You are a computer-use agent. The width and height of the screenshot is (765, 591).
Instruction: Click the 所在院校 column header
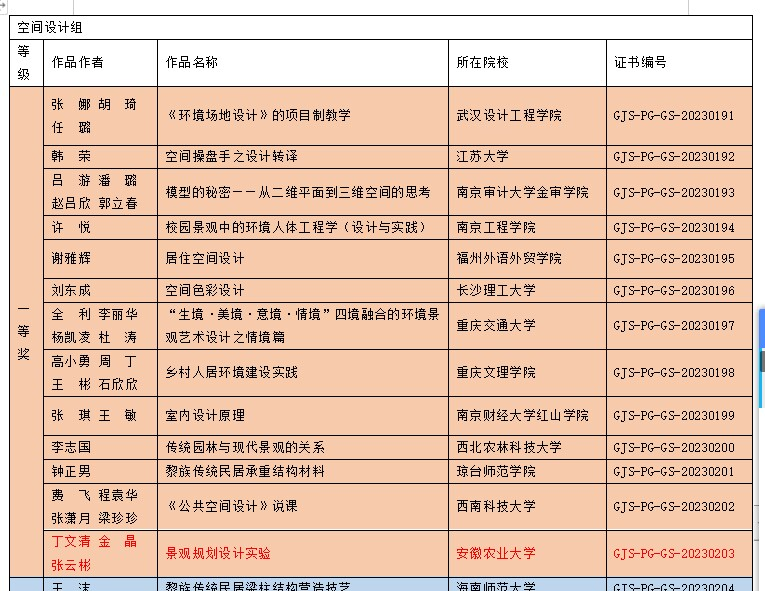click(482, 62)
